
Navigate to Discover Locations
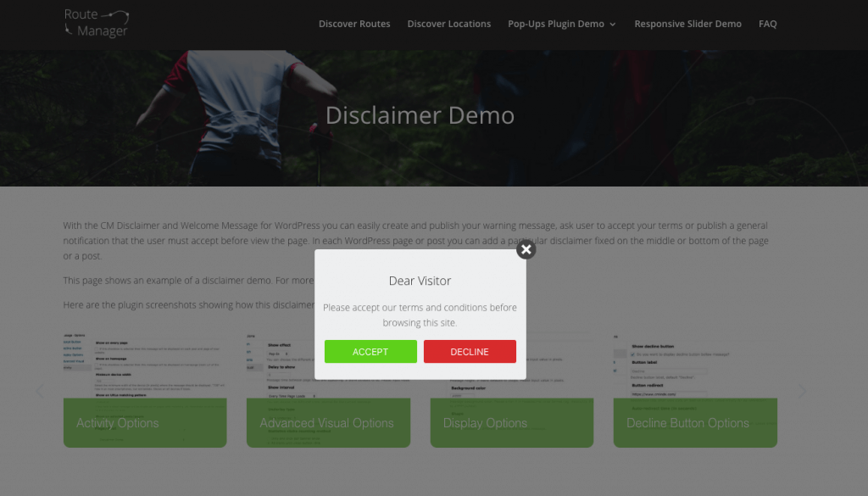coord(448,24)
